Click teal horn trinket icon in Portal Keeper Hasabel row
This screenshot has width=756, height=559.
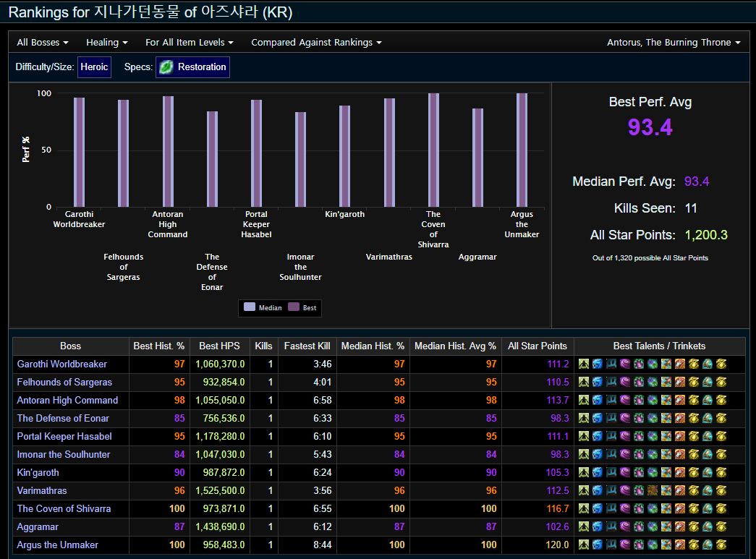(x=708, y=436)
